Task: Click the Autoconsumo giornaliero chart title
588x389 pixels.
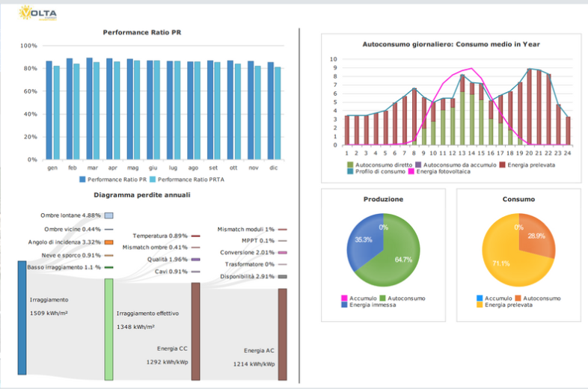Action: pyautogui.click(x=451, y=44)
